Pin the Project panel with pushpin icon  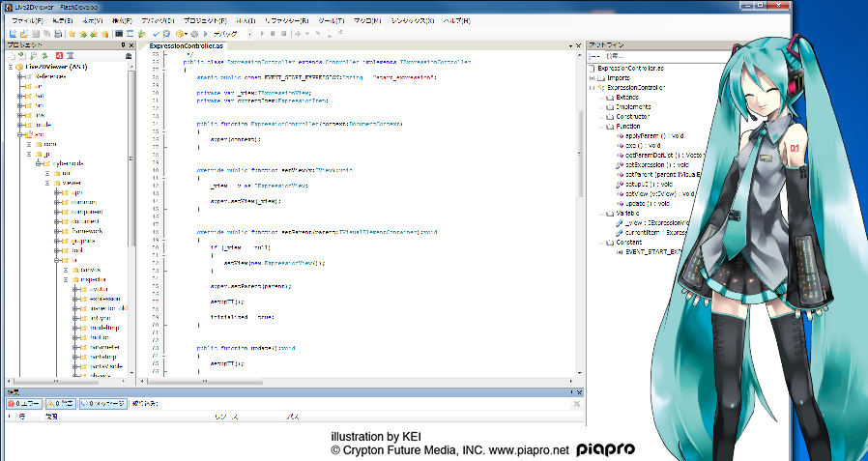point(123,44)
